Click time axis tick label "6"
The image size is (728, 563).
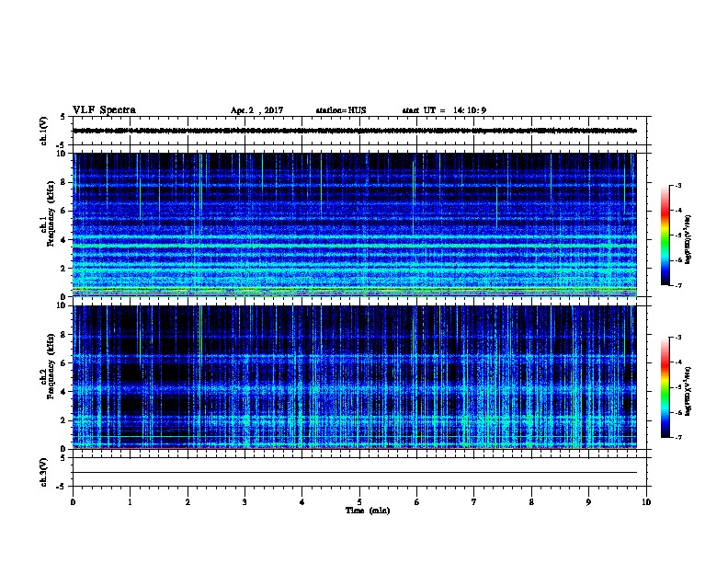coord(416,502)
